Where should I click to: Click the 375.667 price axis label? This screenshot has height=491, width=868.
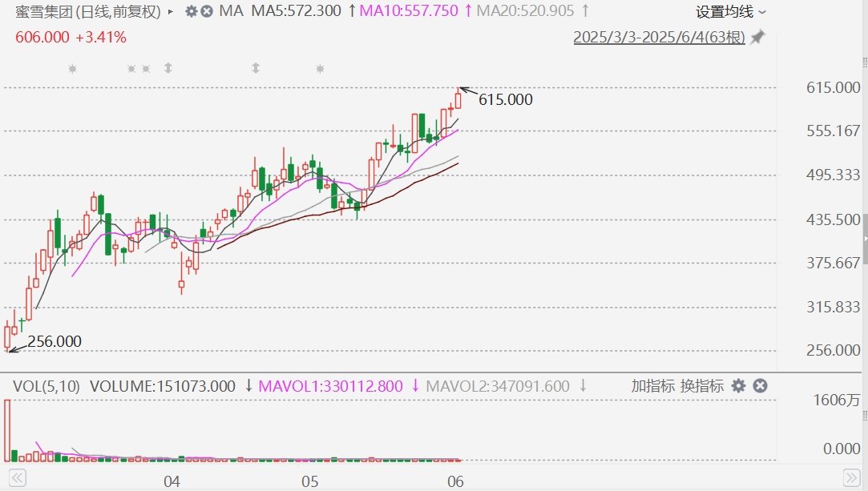833,263
